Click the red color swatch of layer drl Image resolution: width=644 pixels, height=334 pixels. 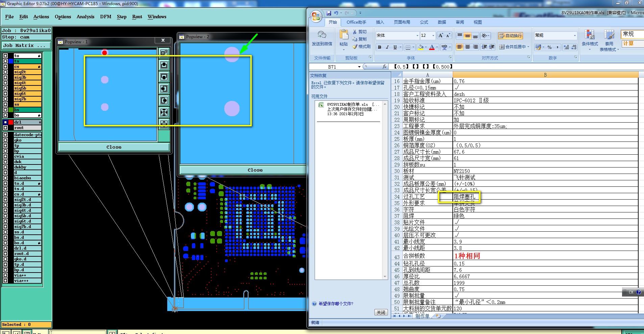click(11, 122)
